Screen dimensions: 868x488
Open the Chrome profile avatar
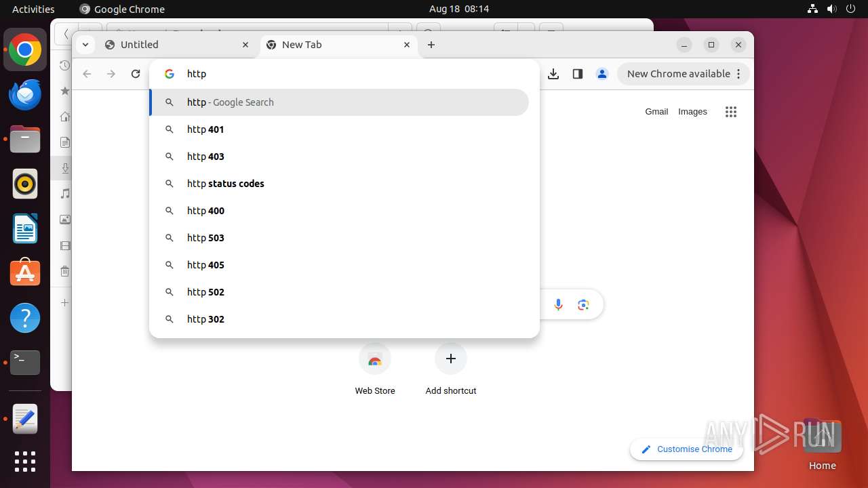coord(602,74)
